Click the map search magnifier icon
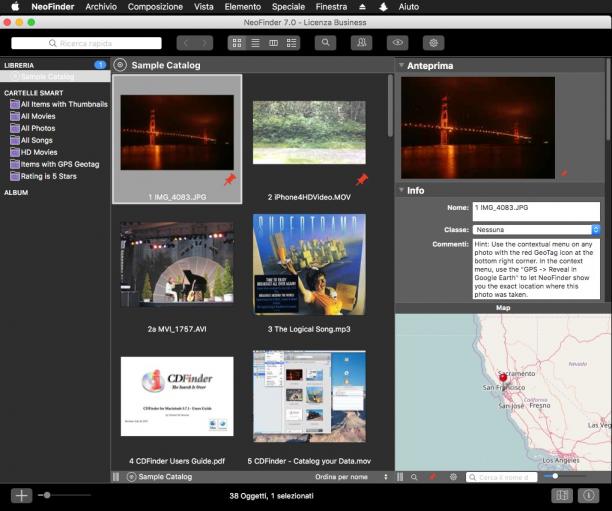 click(414, 477)
